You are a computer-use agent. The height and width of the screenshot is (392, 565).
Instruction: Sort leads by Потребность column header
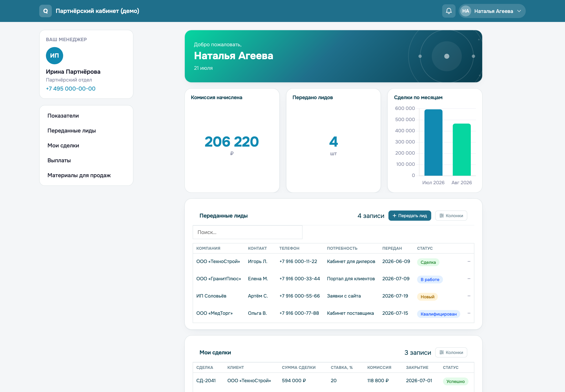(x=342, y=248)
